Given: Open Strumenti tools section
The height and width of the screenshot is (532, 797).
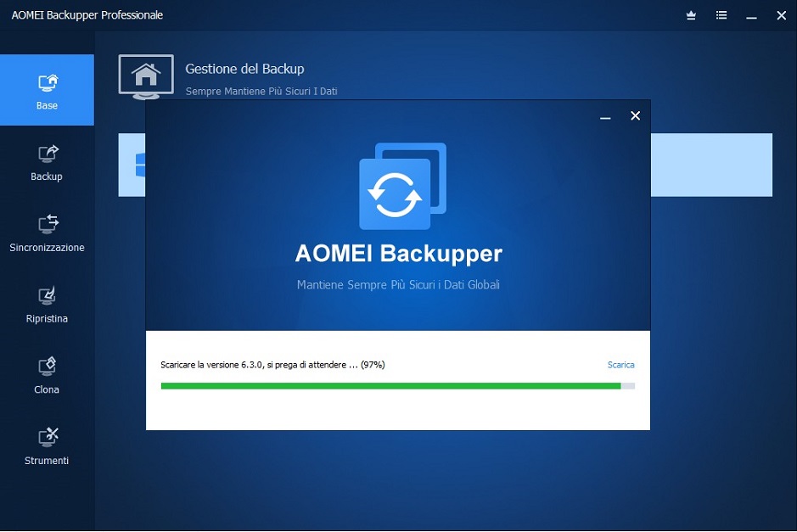Looking at the screenshot, I should [47, 447].
